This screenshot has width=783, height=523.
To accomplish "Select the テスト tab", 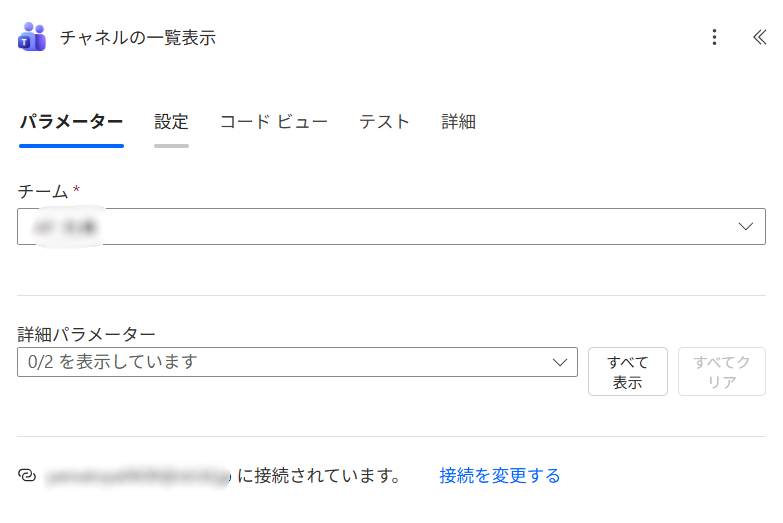I will tap(385, 122).
